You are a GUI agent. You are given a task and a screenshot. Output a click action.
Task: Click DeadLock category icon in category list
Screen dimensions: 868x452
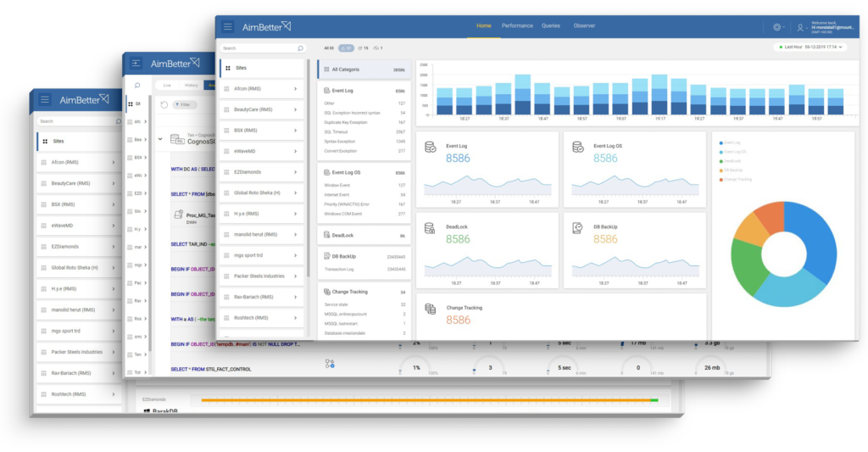point(326,235)
